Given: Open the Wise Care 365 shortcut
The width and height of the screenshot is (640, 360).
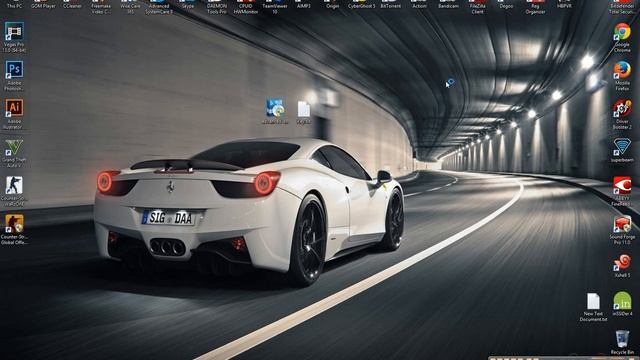Looking at the screenshot, I should pos(130,7).
